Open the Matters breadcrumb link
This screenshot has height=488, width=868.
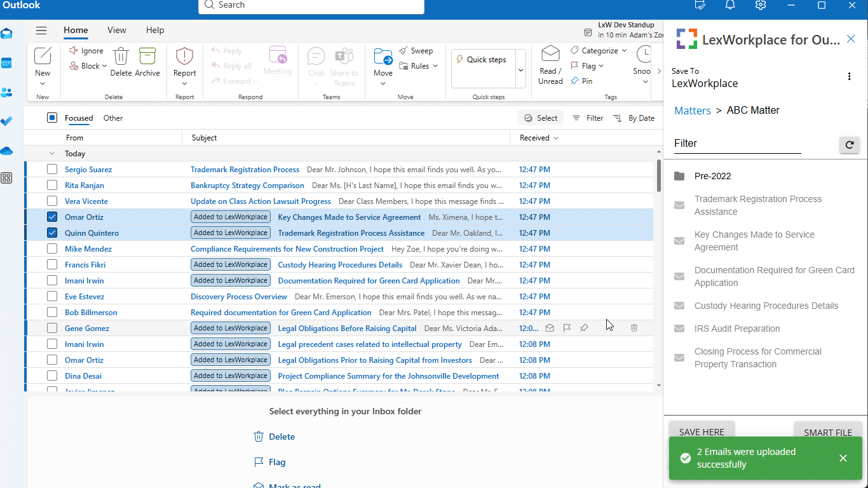coord(692,110)
